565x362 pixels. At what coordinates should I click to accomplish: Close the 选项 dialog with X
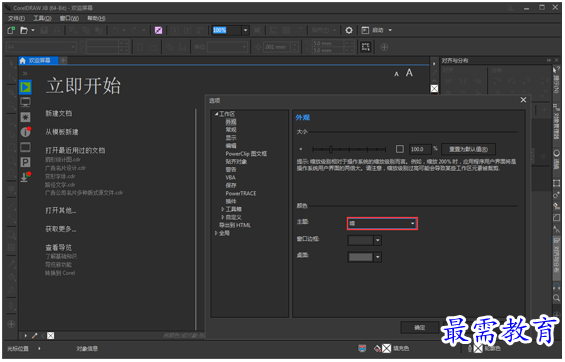click(x=524, y=100)
